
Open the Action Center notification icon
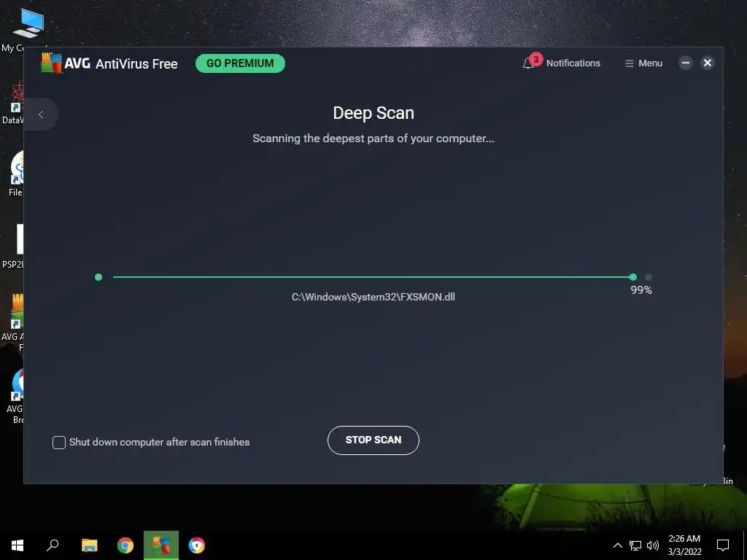click(x=723, y=545)
